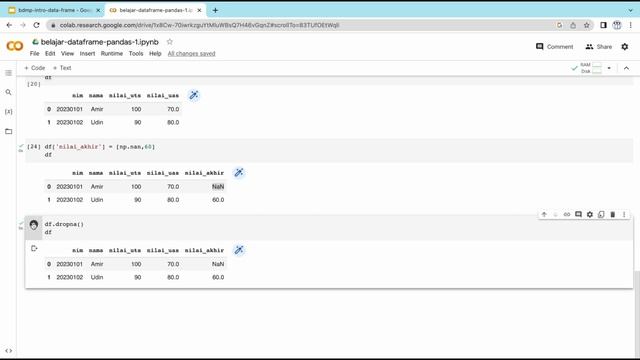Open a new browser tab

215,10
